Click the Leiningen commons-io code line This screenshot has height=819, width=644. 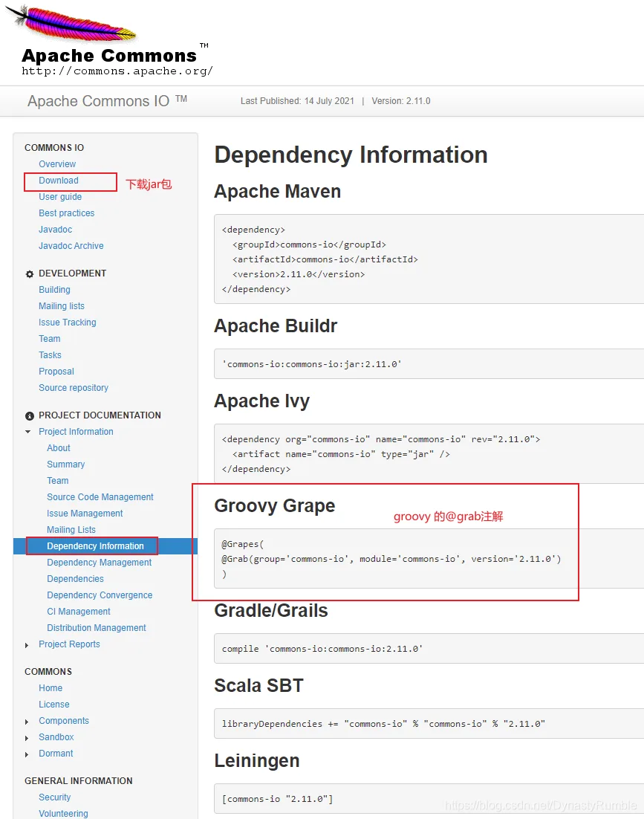pyautogui.click(x=277, y=799)
